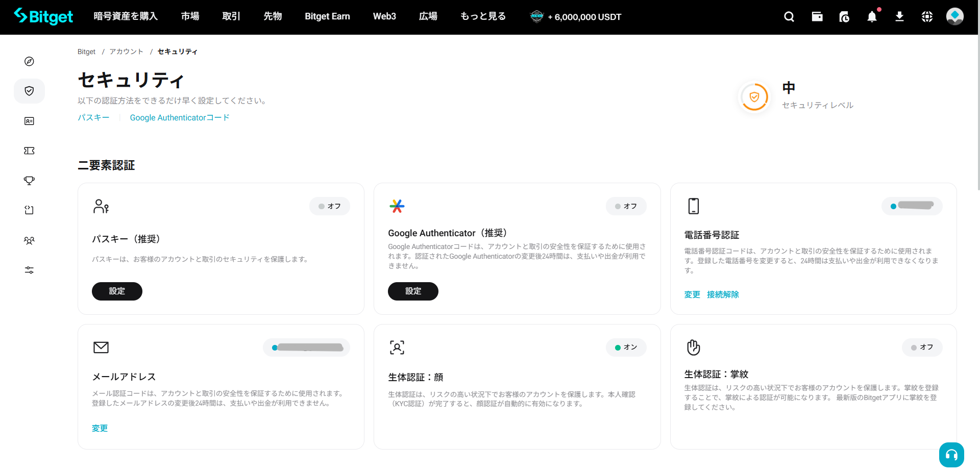Expand the 暗号資産を購入 menu

coord(126,16)
